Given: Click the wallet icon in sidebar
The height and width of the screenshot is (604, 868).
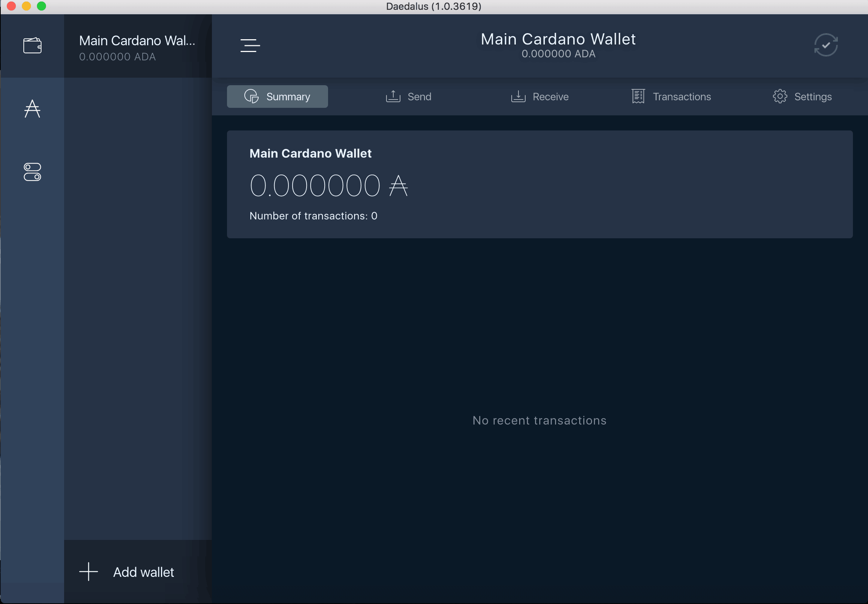Looking at the screenshot, I should pos(33,44).
